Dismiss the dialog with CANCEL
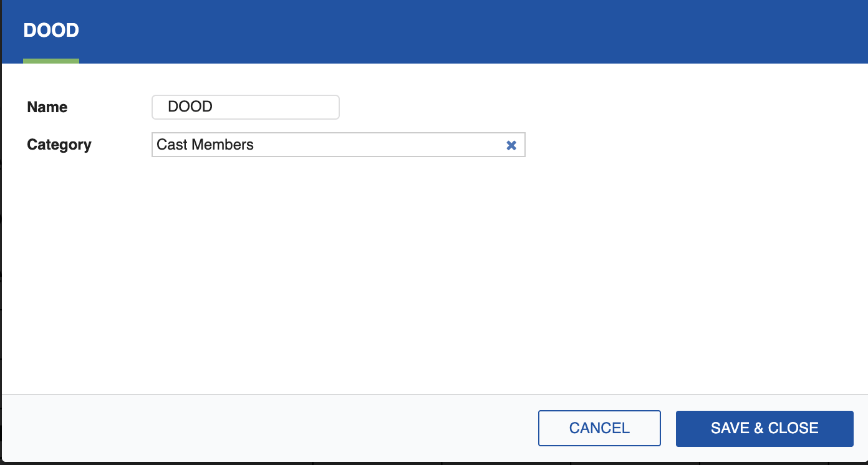The height and width of the screenshot is (465, 868). pos(599,428)
